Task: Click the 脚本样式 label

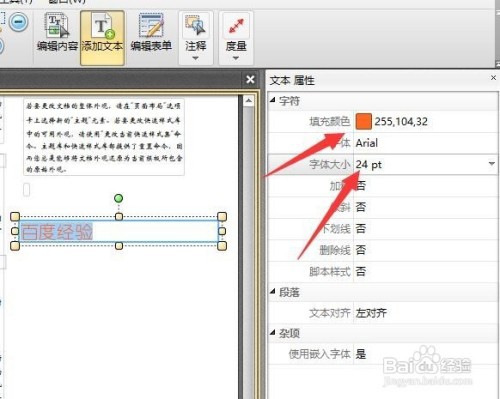Action: [x=330, y=271]
